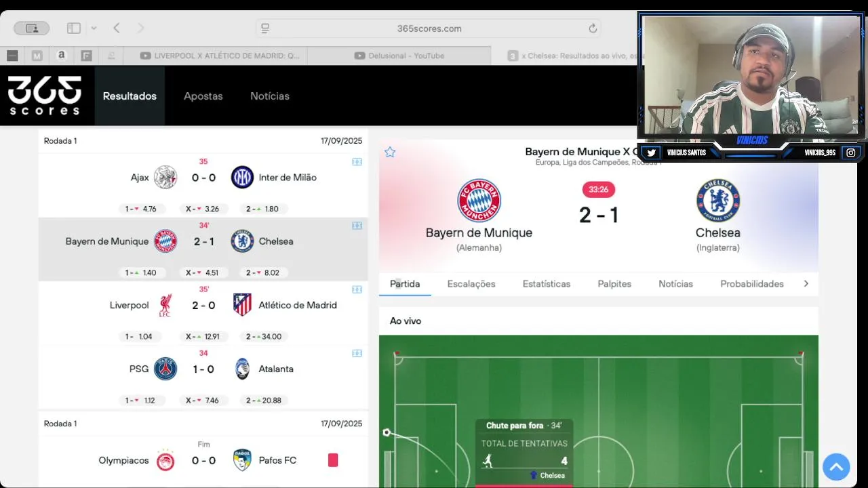Click the Atalanta crest
The image size is (868, 488).
point(242,369)
